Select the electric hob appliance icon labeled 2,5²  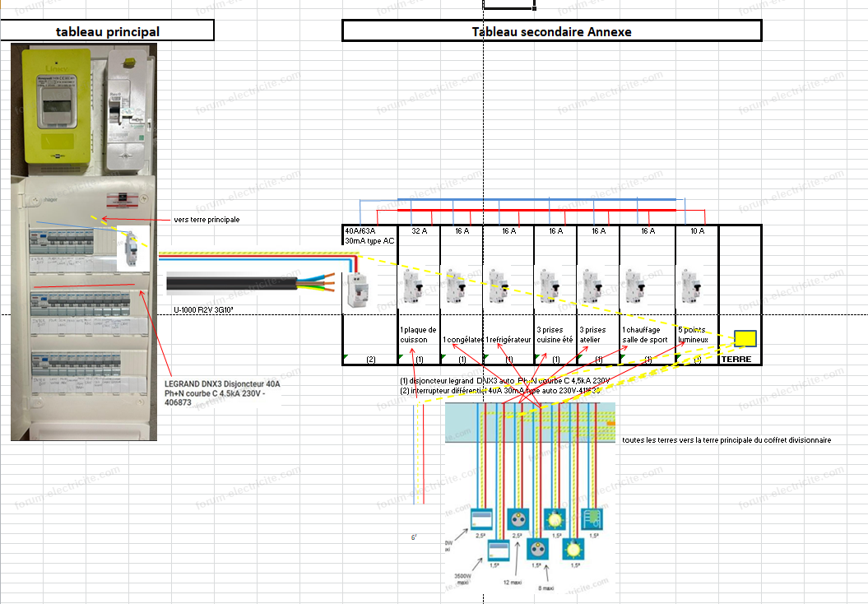point(481,519)
